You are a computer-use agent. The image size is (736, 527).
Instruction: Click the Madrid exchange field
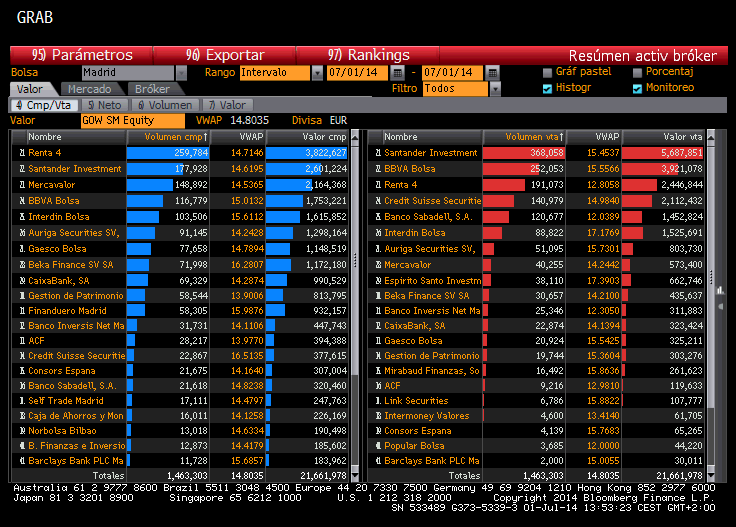128,73
